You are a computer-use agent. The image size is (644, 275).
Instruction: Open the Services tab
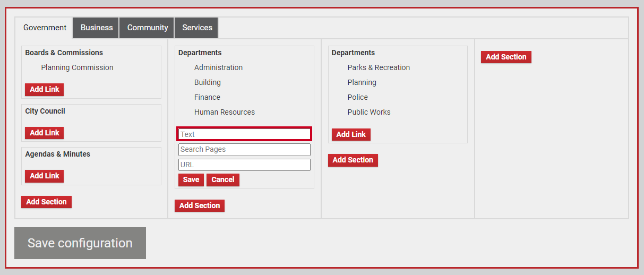197,28
